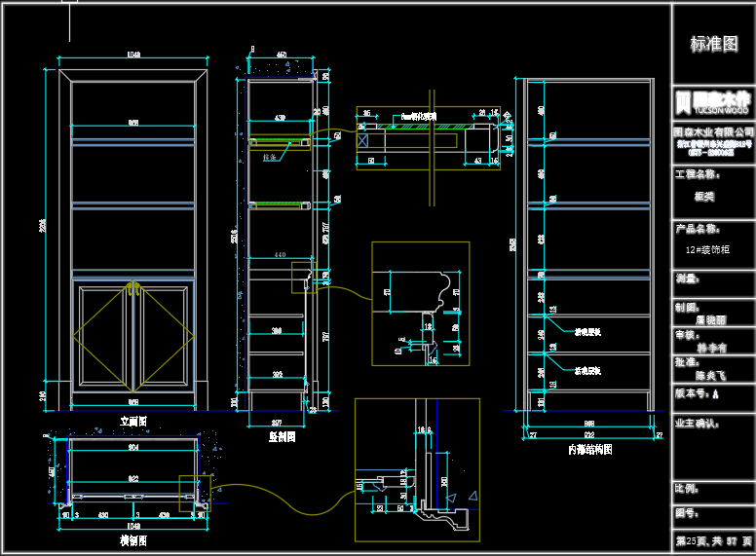Image resolution: width=756 pixels, height=556 pixels.
Task: Click the brass door handle on cabinet doors
Action: (132, 286)
